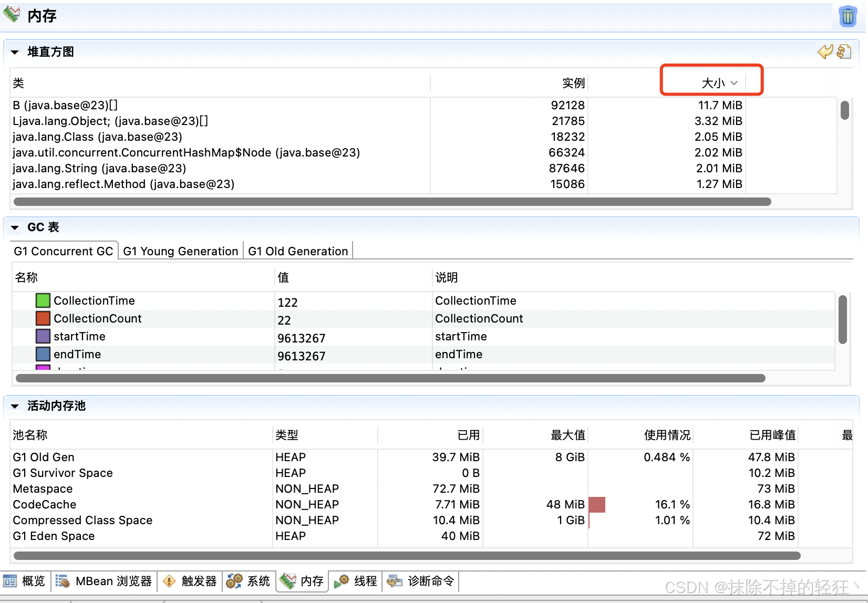
Task: Switch to the G1 Old Generation tab
Action: [x=298, y=251]
